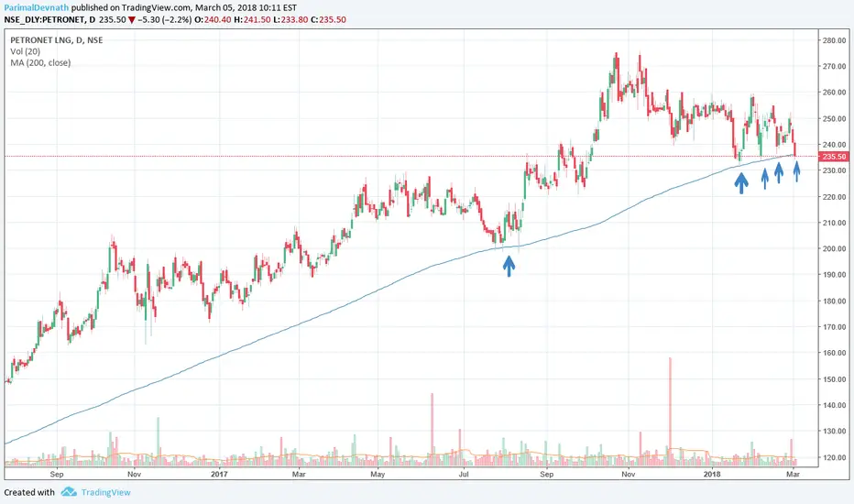Click the L:233.80 low price value
Screen dimensions: 854x504
[x=290, y=19]
